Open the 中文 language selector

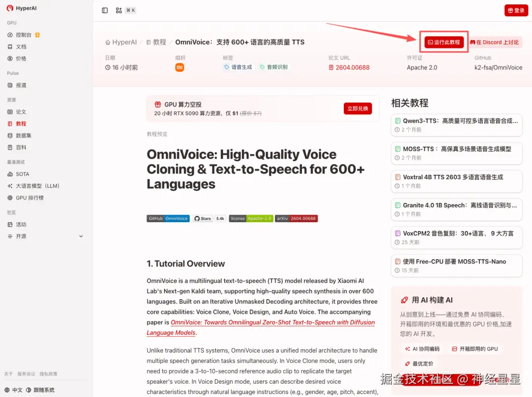[x=14, y=390]
